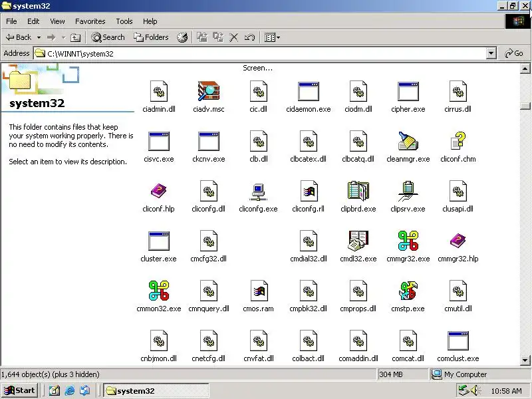Click the Up one level toolbar icon
The height and width of the screenshot is (399, 532).
click(x=75, y=37)
